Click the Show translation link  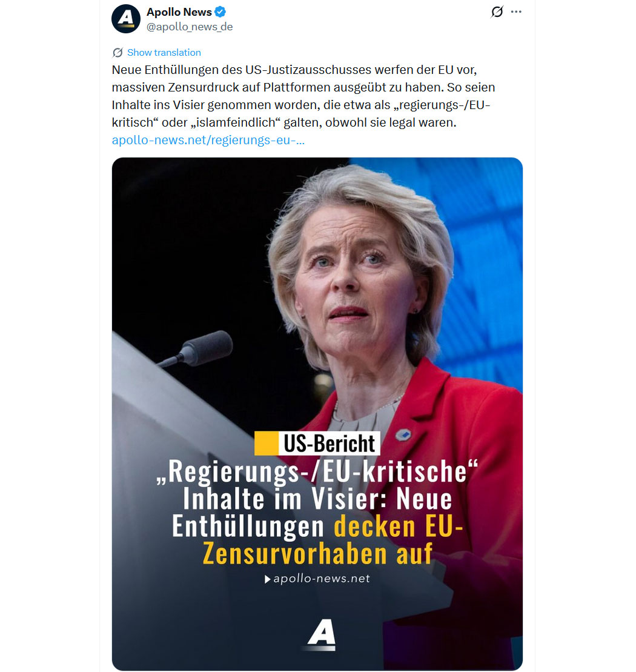tap(164, 53)
